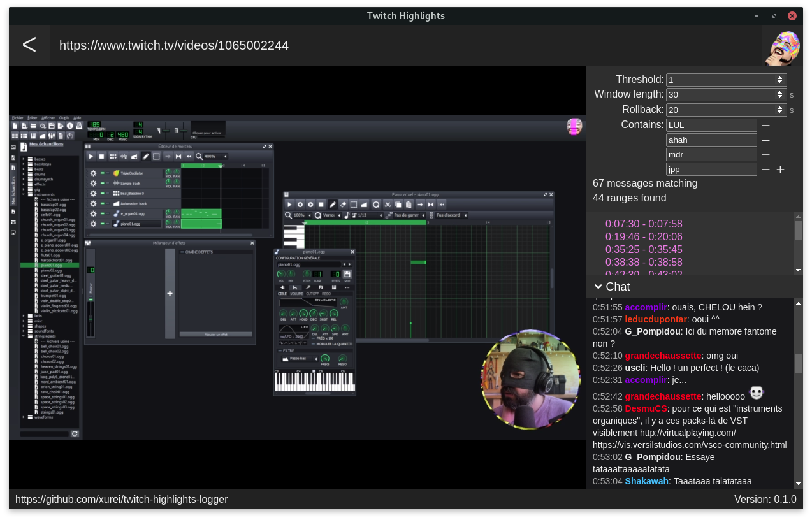Click LMMS export project icon

pos(61,126)
